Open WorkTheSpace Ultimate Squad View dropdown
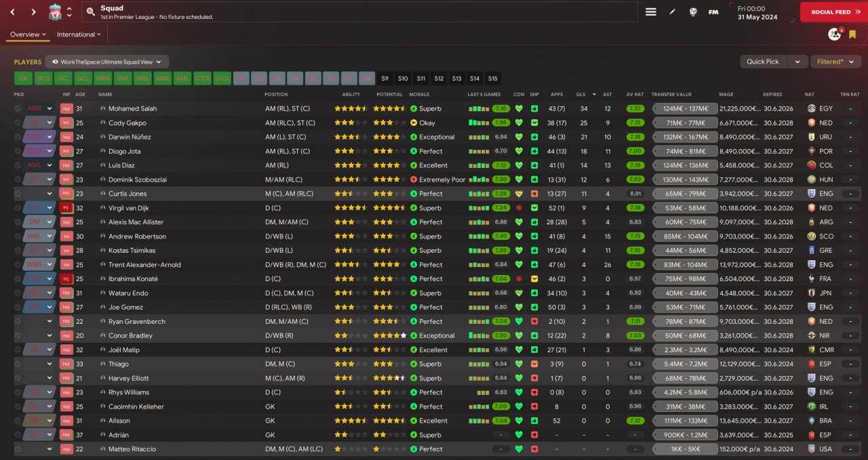This screenshot has height=460, width=868. tap(107, 62)
